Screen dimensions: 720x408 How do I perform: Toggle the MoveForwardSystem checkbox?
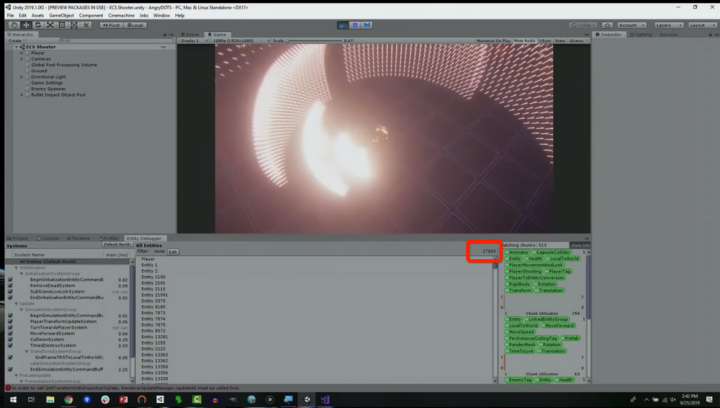(x=10, y=333)
